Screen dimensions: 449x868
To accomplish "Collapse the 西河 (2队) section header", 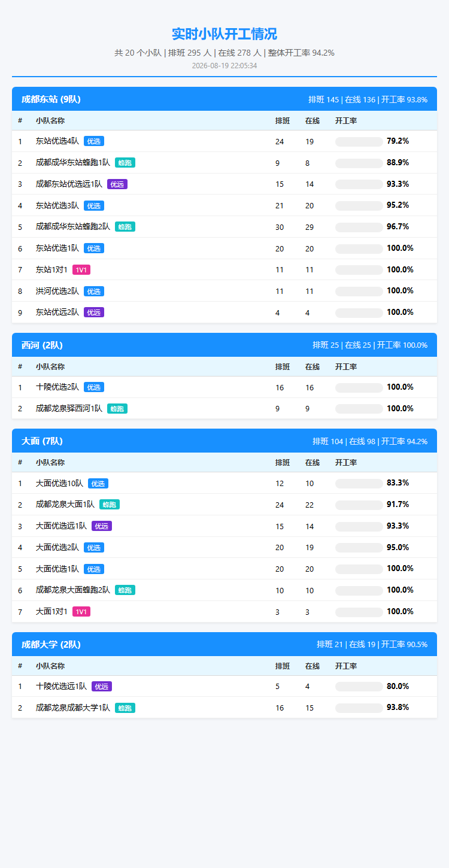I will point(224,345).
